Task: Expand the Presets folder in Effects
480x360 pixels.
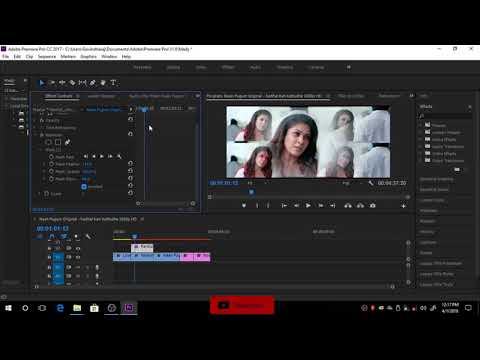Action: tap(421, 125)
